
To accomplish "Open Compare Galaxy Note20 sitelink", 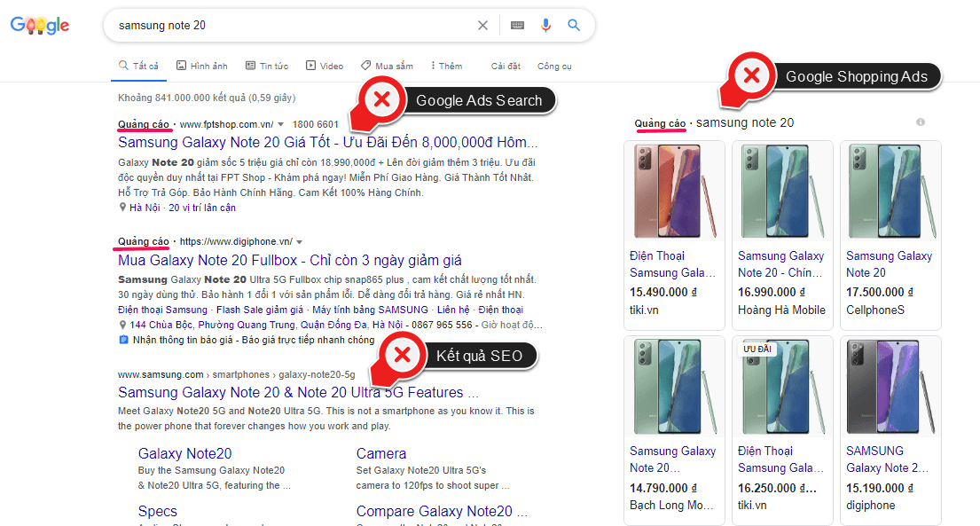I will click(442, 511).
